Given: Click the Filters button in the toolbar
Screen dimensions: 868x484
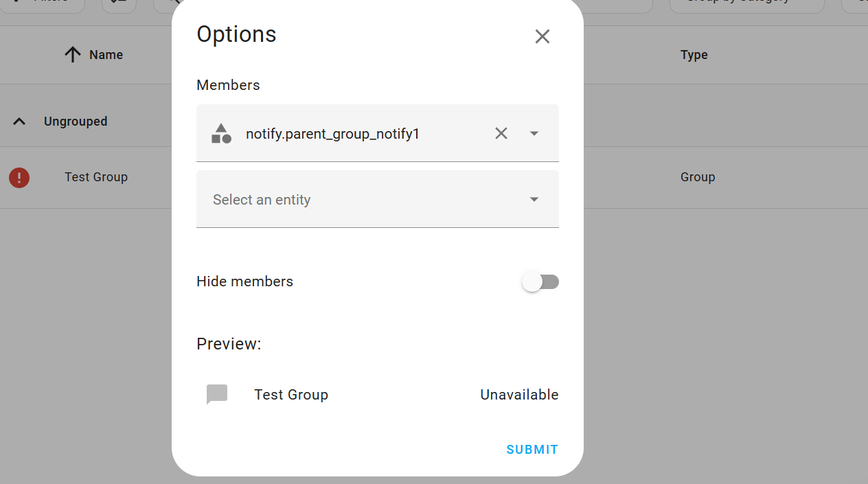Looking at the screenshot, I should pos(43,1).
